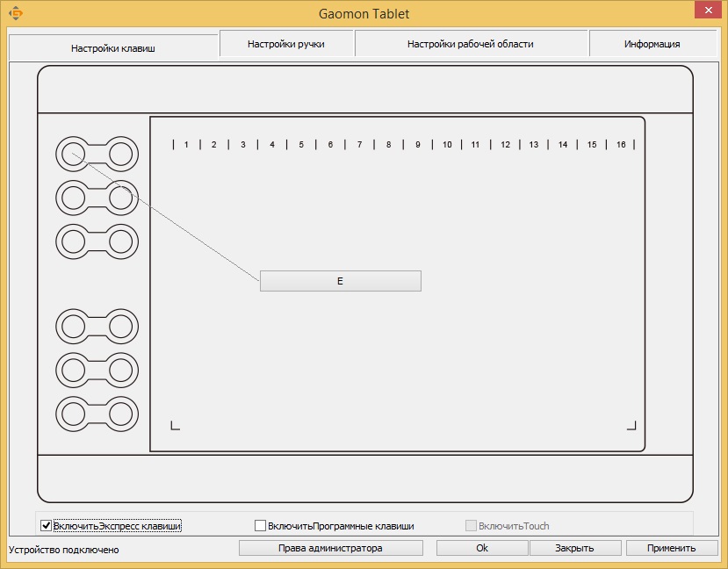
Task: Select soft key 2 on tablet area
Action: pyautogui.click(x=214, y=144)
